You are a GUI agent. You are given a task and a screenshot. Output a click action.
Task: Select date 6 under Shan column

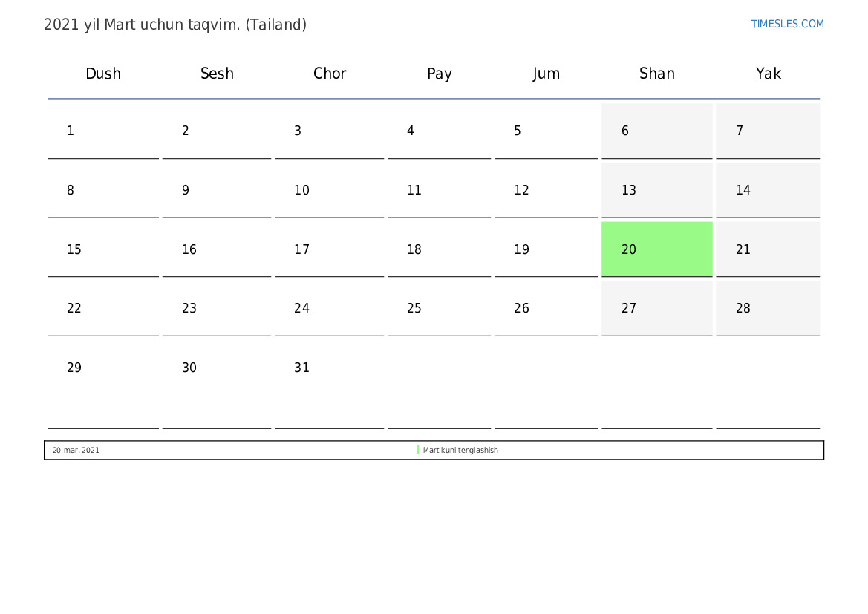coord(625,131)
